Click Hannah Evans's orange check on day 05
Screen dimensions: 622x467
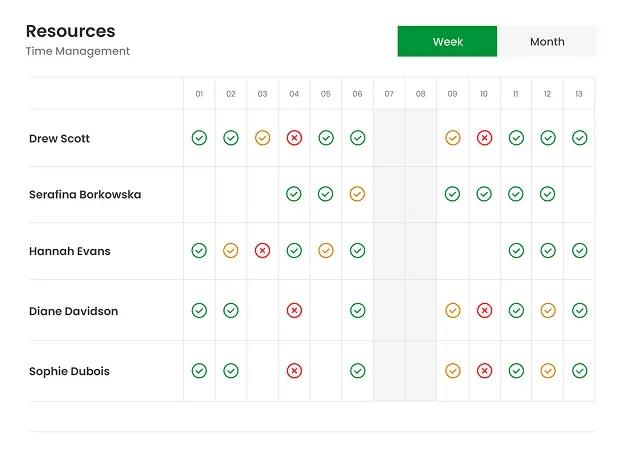(x=325, y=251)
